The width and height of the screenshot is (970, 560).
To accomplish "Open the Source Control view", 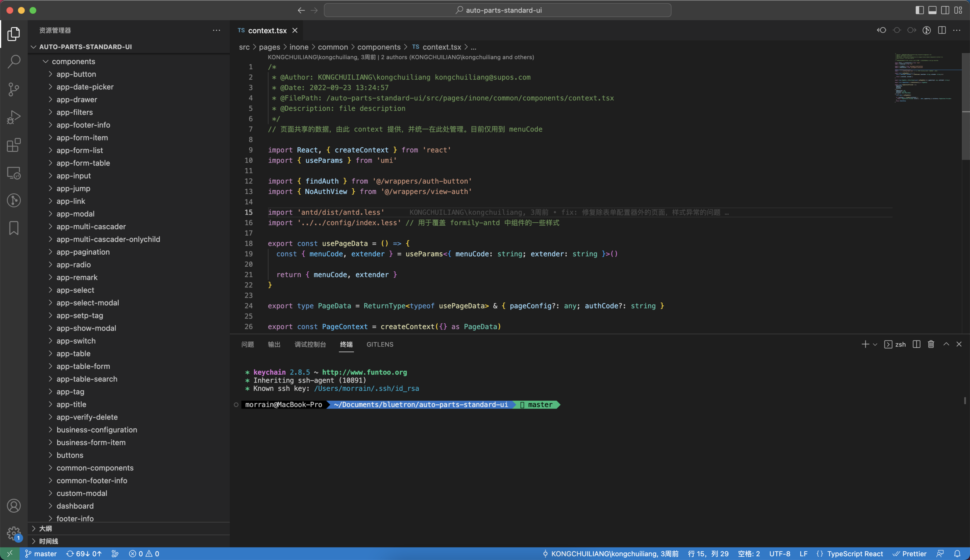I will coord(14,89).
